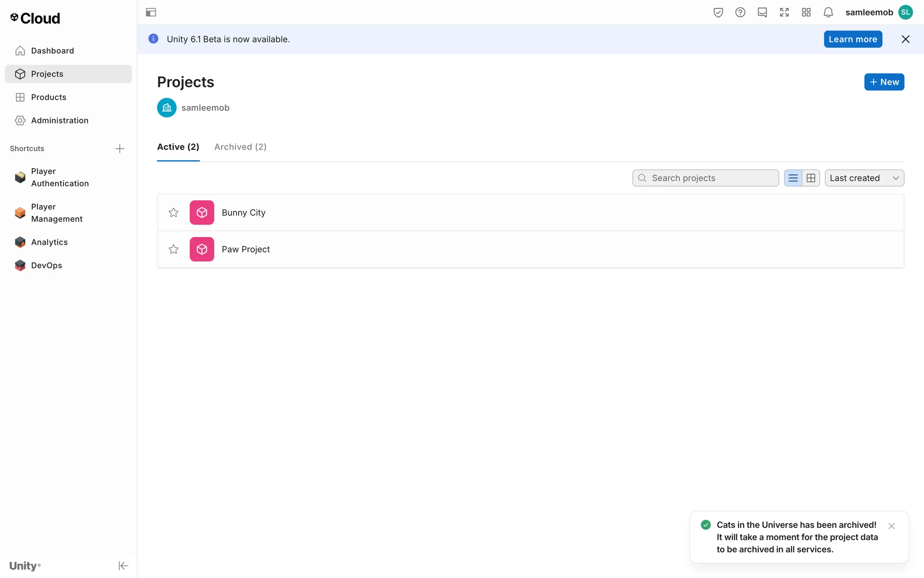The width and height of the screenshot is (924, 578).
Task: Toggle the sidebar panel icon at top
Action: [x=151, y=13]
